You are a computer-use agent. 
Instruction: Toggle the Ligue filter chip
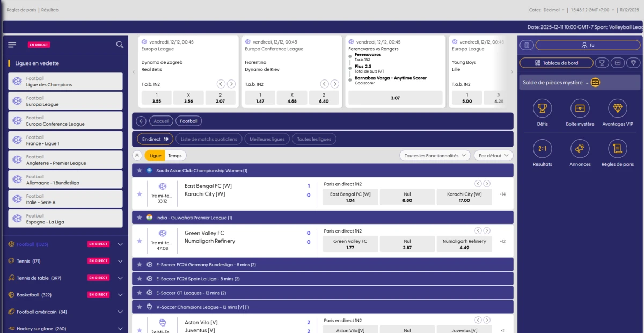[156, 155]
